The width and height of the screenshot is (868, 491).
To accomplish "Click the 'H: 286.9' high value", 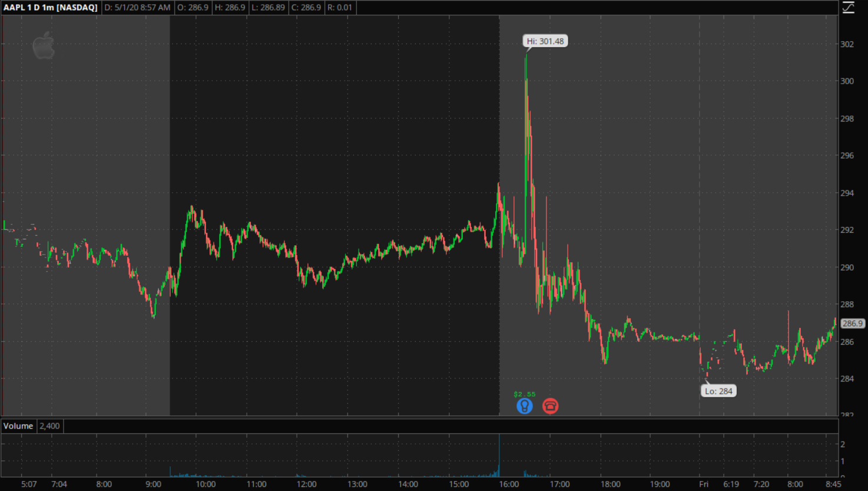I will click(x=230, y=8).
